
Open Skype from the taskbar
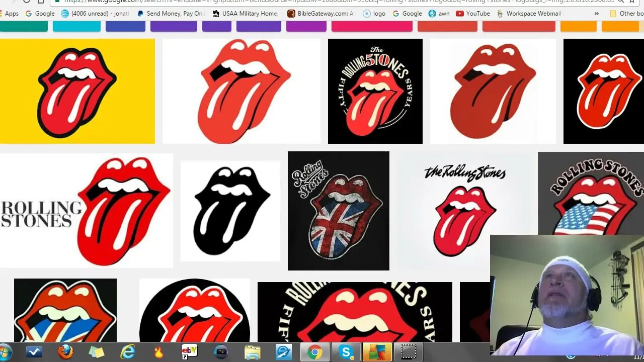[346, 352]
